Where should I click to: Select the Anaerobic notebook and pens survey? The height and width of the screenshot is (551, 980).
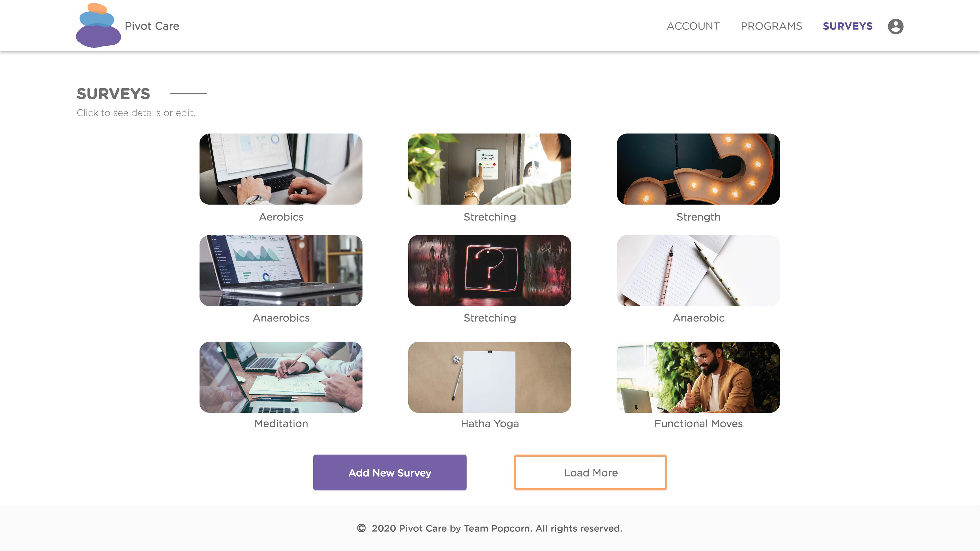tap(698, 270)
